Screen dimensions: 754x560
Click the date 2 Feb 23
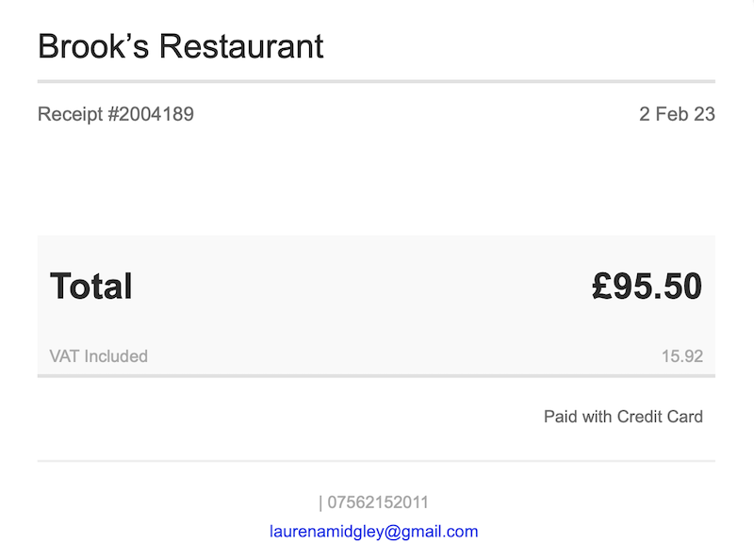(x=677, y=115)
